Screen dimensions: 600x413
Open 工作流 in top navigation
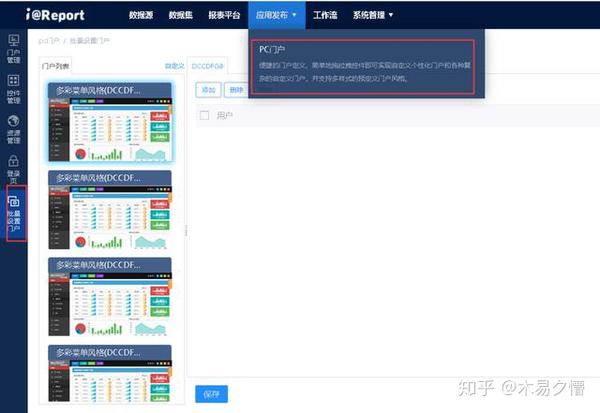(325, 15)
